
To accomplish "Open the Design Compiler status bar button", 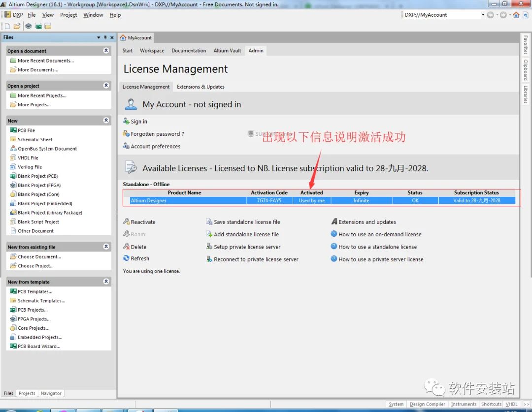I will [x=427, y=404].
